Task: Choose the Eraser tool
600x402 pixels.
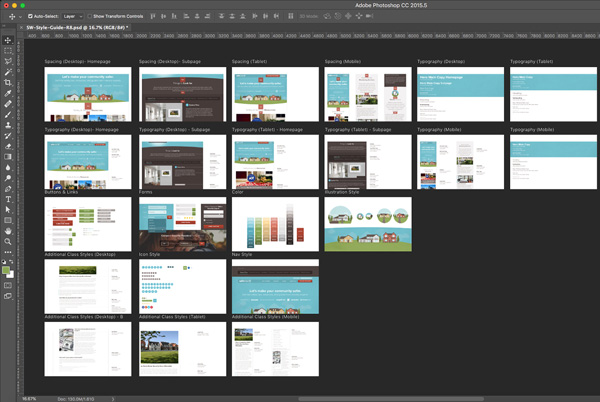Action: [x=8, y=146]
